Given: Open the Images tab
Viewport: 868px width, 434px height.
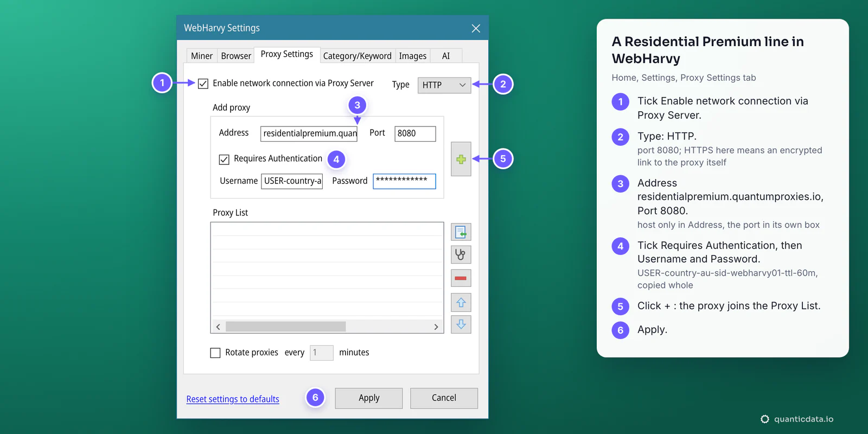Looking at the screenshot, I should 413,56.
